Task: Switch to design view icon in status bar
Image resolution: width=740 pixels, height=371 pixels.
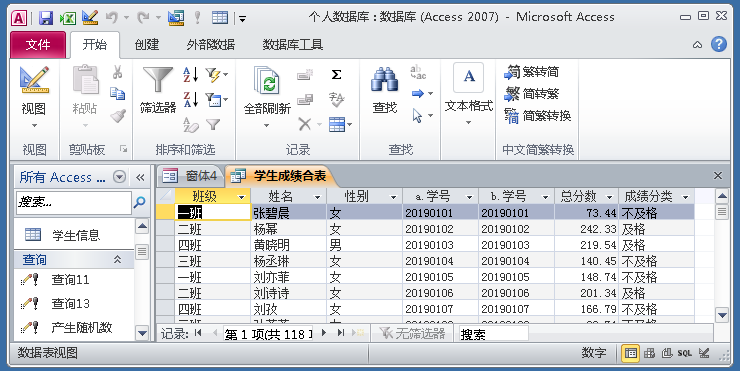Action: click(704, 353)
